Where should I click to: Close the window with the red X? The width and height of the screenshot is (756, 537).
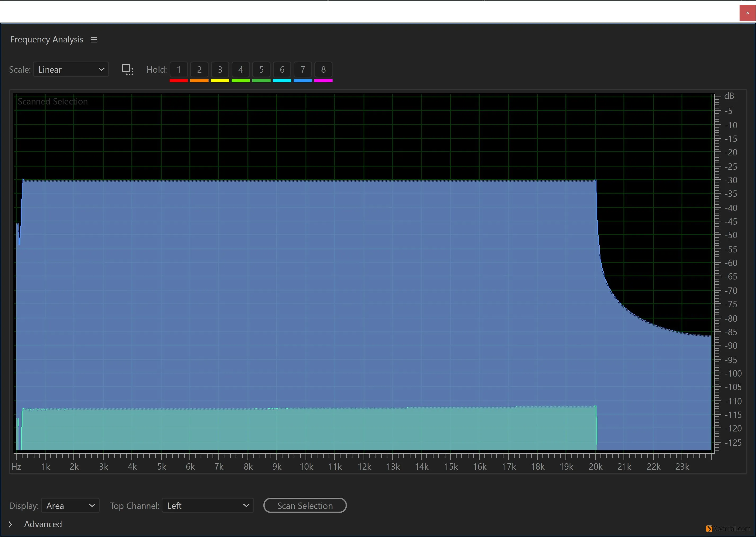coord(748,13)
